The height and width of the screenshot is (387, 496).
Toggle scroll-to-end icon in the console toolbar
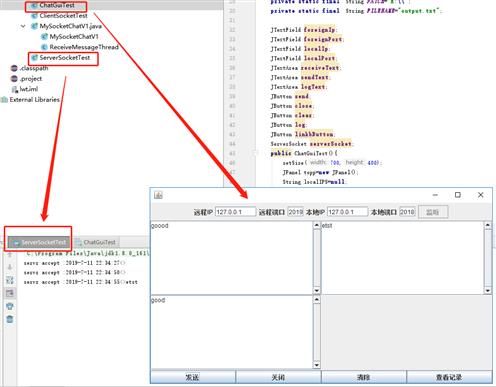[x=10, y=293]
